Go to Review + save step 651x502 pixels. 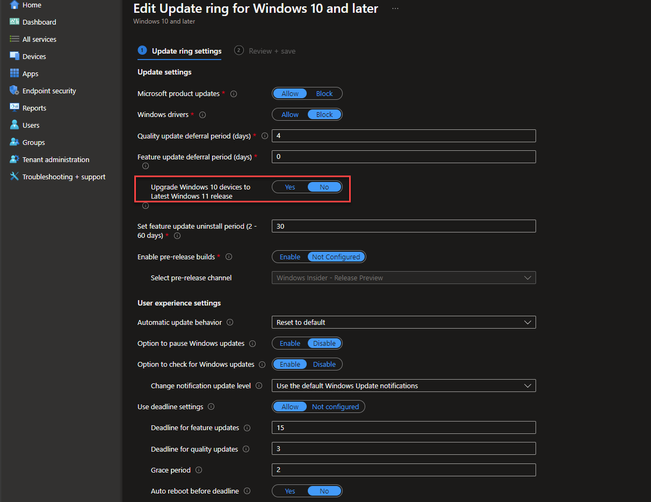pyautogui.click(x=265, y=51)
